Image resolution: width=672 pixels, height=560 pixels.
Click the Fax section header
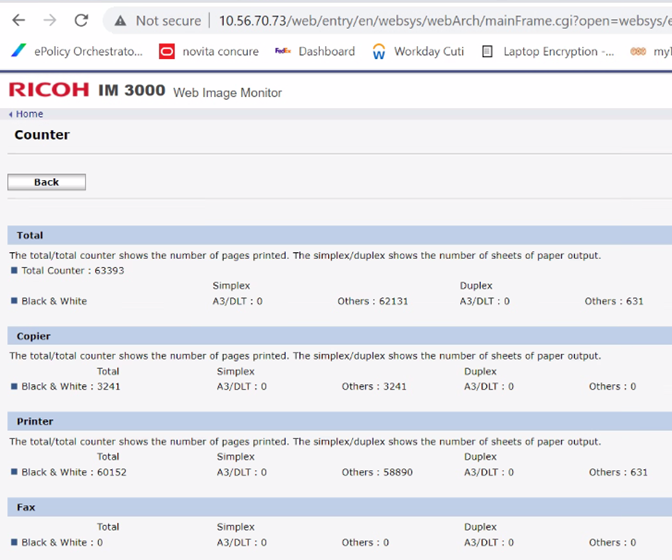(339, 507)
